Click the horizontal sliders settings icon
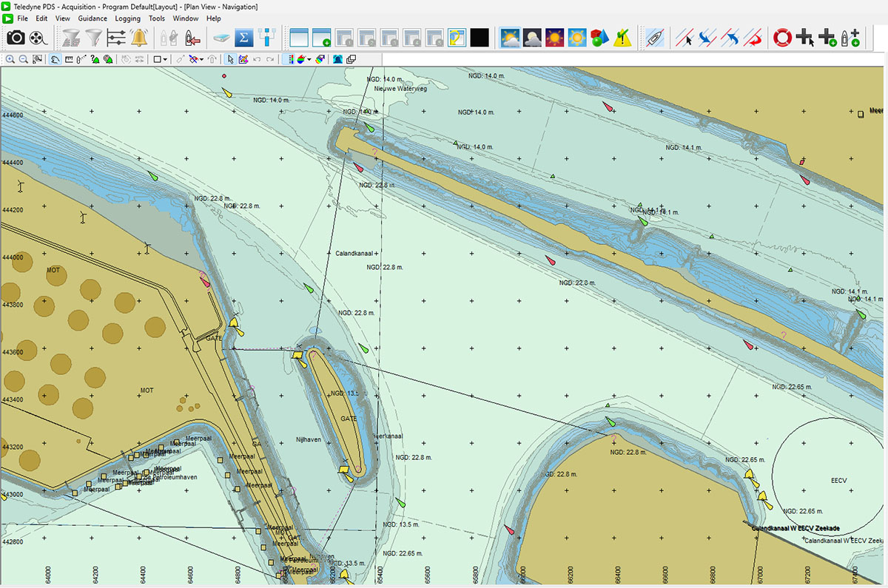This screenshot has width=888, height=588. point(116,38)
